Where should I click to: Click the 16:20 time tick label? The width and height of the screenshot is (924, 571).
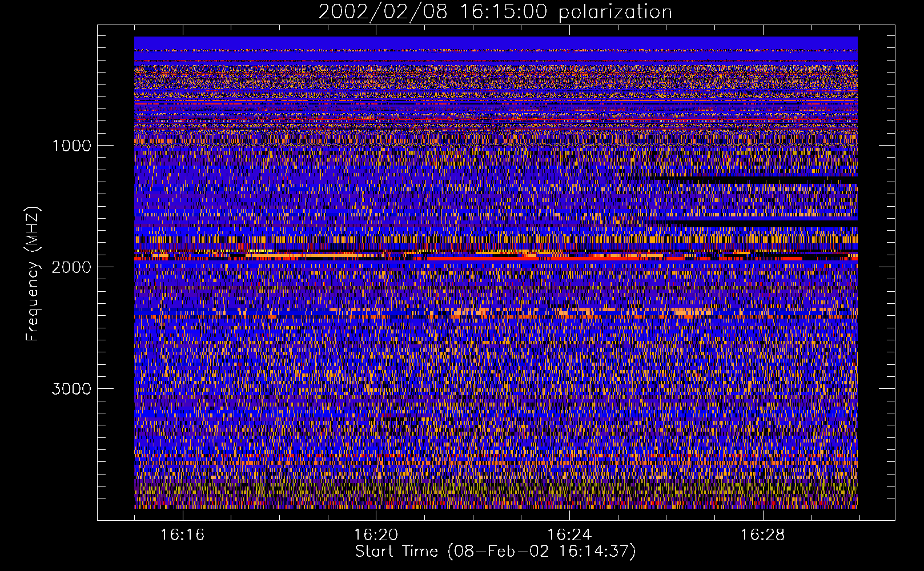point(376,535)
